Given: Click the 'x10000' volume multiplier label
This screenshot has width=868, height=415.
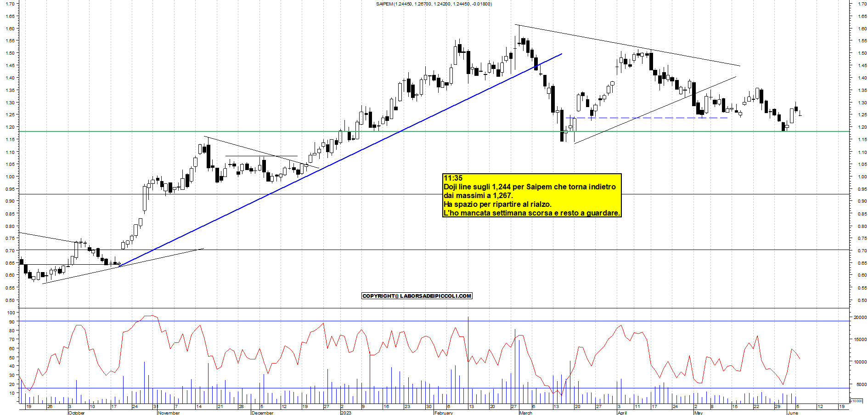Looking at the screenshot, I should point(857,401).
